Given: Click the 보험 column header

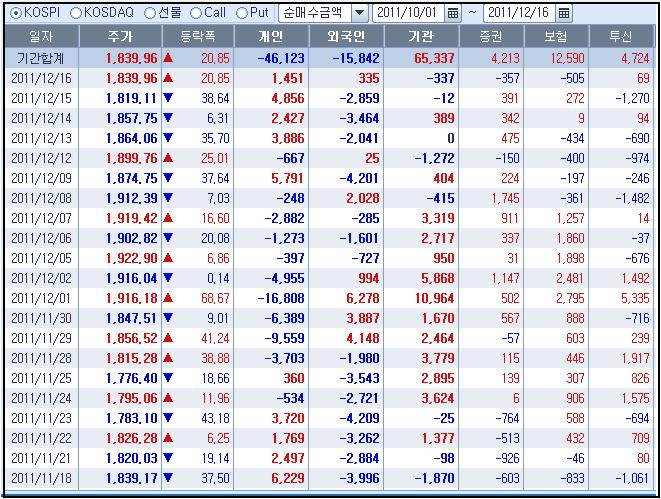Looking at the screenshot, I should click(556, 37).
